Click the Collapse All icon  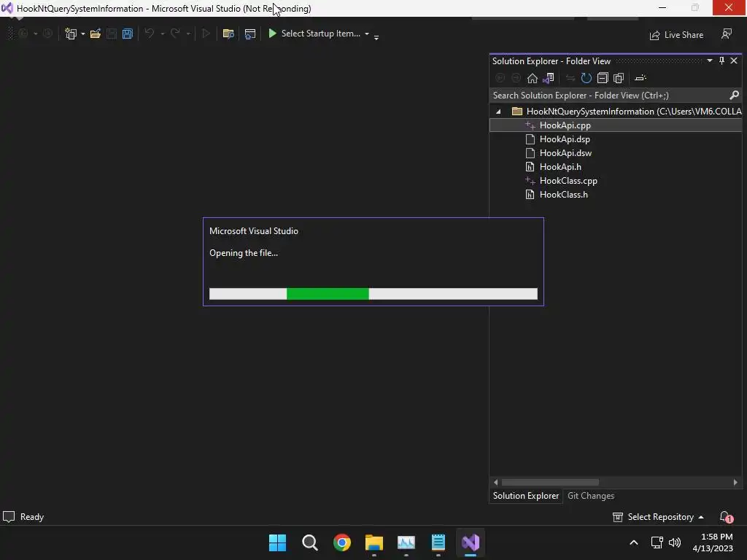(x=603, y=78)
